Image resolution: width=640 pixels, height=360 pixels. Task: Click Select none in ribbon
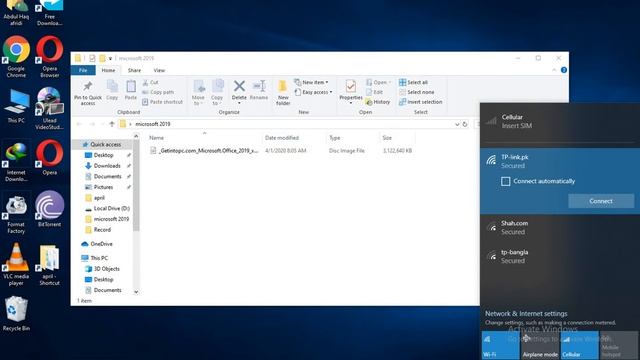[x=417, y=92]
